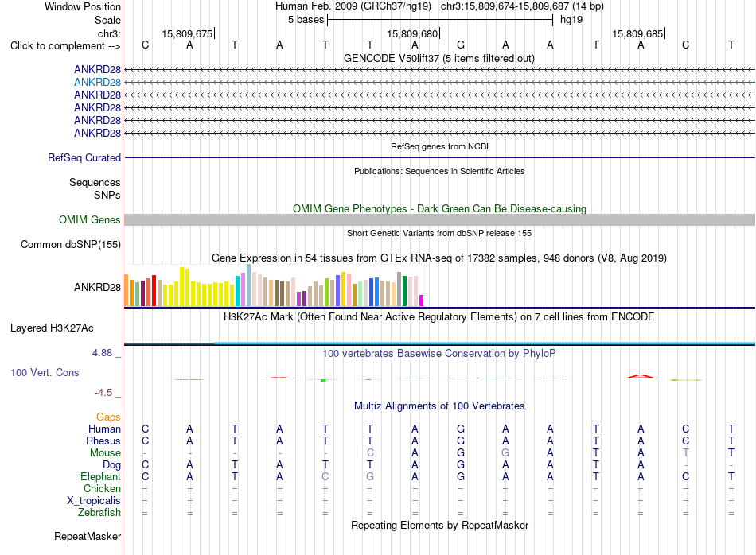Click the Human alignment row label
This screenshot has width=756, height=555.
pyautogui.click(x=104, y=429)
